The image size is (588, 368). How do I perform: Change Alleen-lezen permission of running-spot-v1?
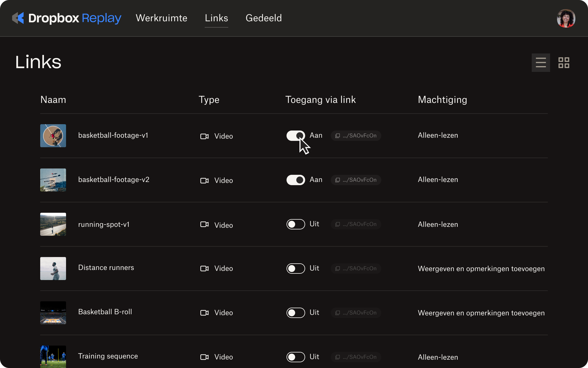pos(438,225)
